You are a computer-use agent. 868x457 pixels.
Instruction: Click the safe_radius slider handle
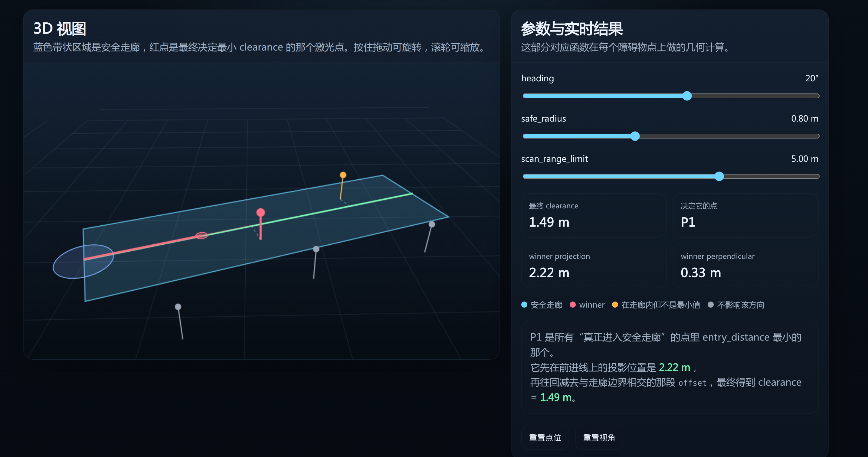(x=635, y=136)
